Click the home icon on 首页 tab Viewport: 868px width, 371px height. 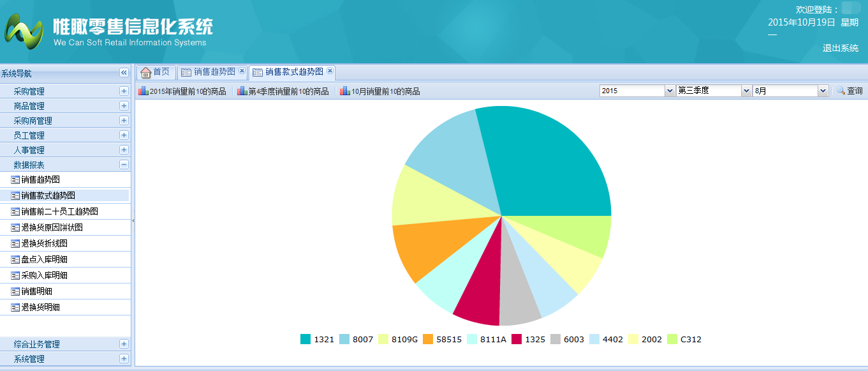pos(145,72)
